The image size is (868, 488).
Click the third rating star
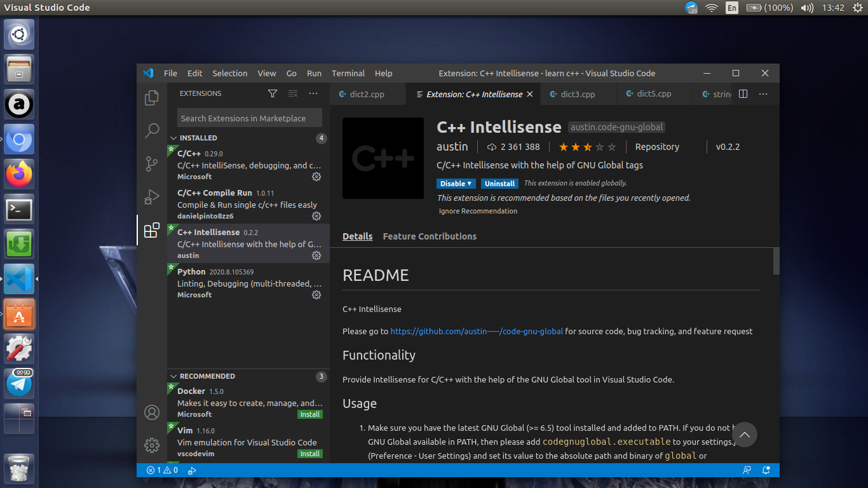pos(587,147)
